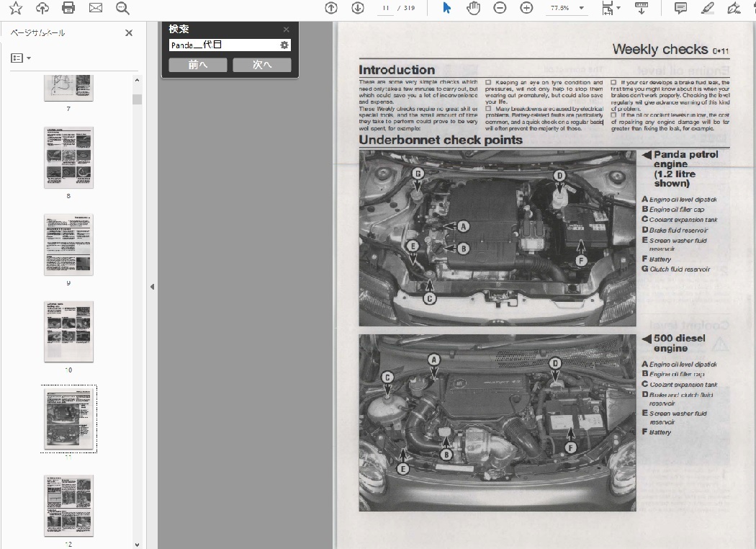Zoom in with the plus icon
This screenshot has width=756, height=549.
(x=526, y=8)
